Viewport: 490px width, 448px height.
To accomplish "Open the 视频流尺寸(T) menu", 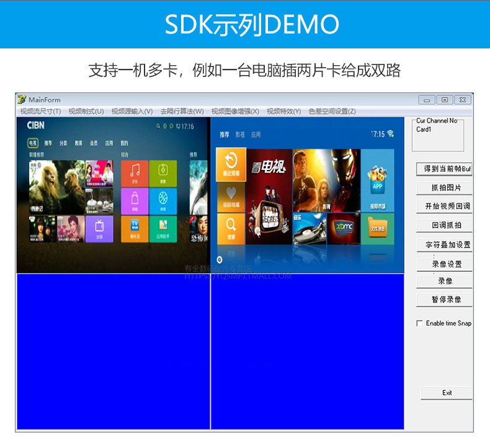I will click(x=40, y=111).
